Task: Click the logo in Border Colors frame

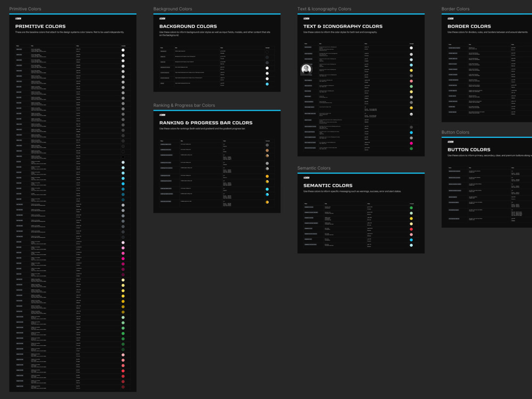Action: (451, 19)
